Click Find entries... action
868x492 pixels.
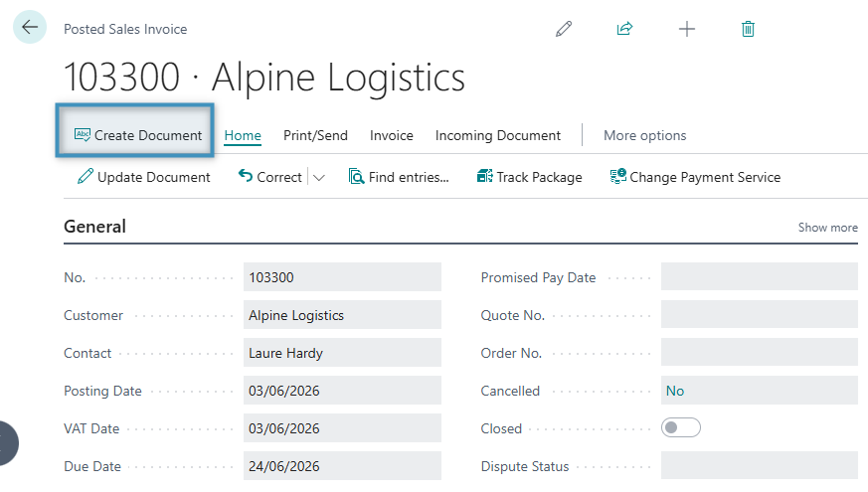click(x=399, y=177)
